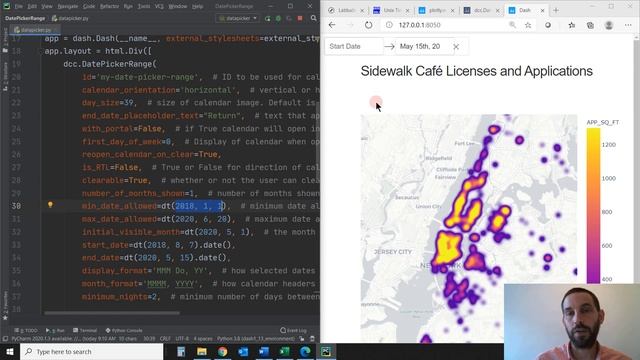Click the taskbar search box
The width and height of the screenshot is (640, 360).
91,351
